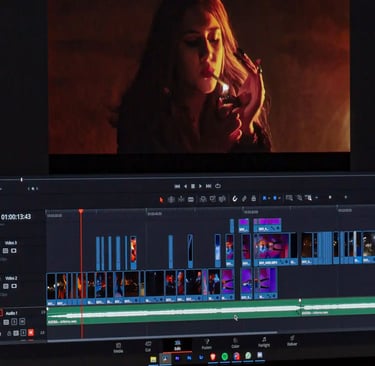Open the rightmost white taskbar app icon

point(260,355)
